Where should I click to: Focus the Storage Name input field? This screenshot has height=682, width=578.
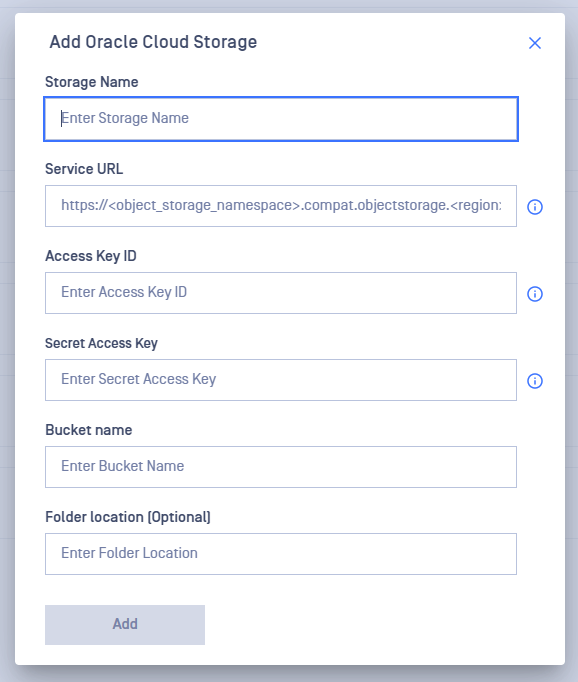[281, 119]
